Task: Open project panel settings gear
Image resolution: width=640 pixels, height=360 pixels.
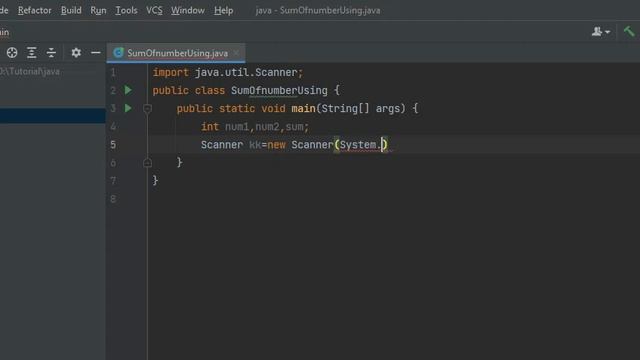Action: point(76,53)
